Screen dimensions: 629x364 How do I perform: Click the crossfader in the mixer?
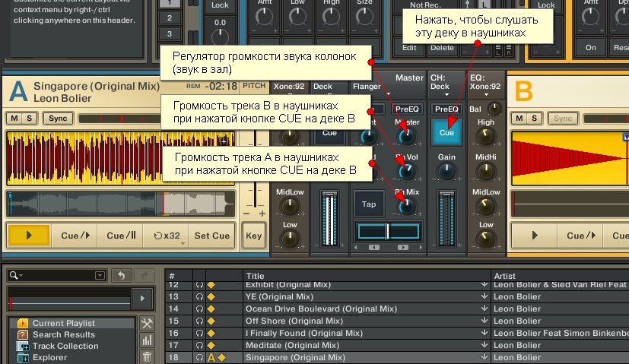387,231
